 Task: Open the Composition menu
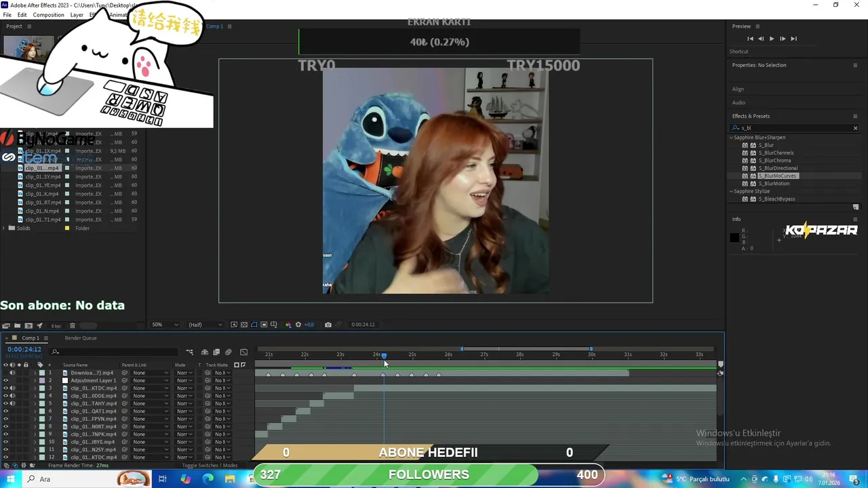click(x=48, y=15)
